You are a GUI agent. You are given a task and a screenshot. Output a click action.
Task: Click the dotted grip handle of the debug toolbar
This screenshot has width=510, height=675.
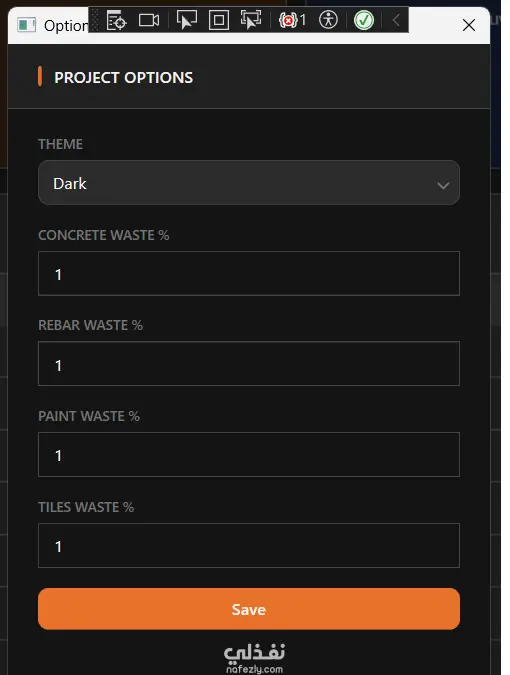95,20
